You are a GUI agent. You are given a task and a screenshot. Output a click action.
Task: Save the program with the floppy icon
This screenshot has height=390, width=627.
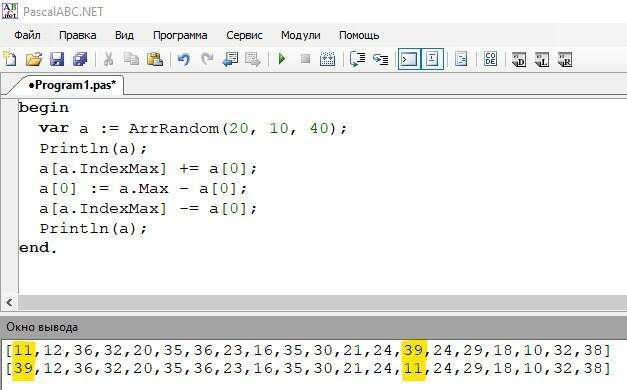[57, 59]
